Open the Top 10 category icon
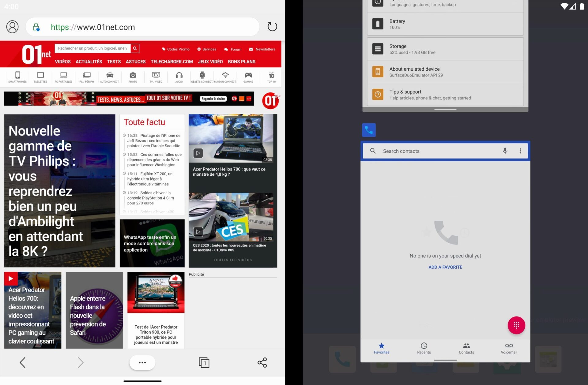The height and width of the screenshot is (385, 588). click(x=272, y=77)
